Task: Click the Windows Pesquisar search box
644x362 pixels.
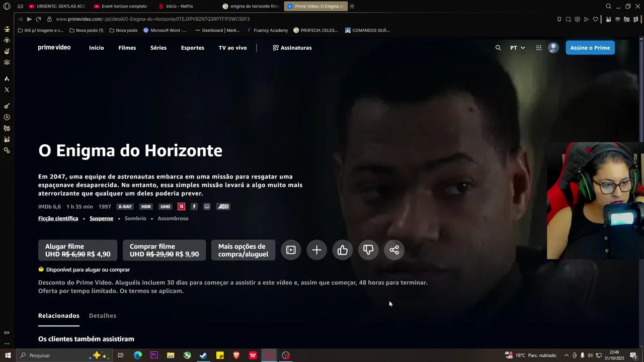Action: pyautogui.click(x=64, y=355)
